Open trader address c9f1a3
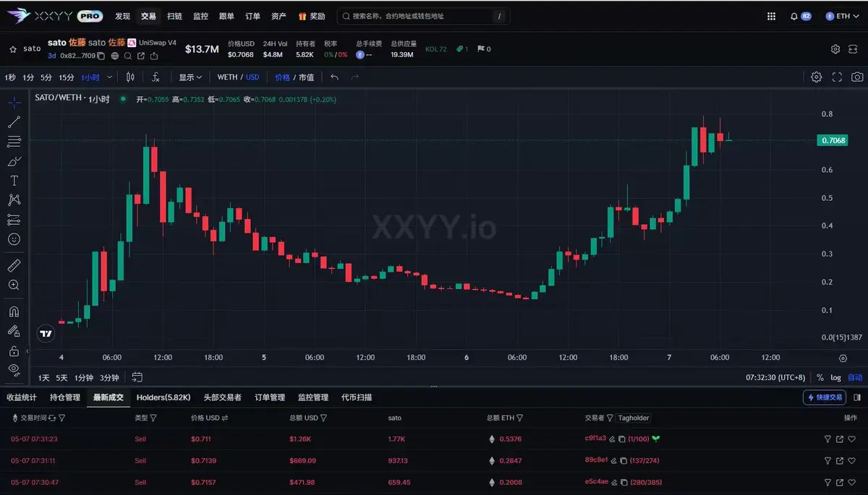 pos(596,439)
